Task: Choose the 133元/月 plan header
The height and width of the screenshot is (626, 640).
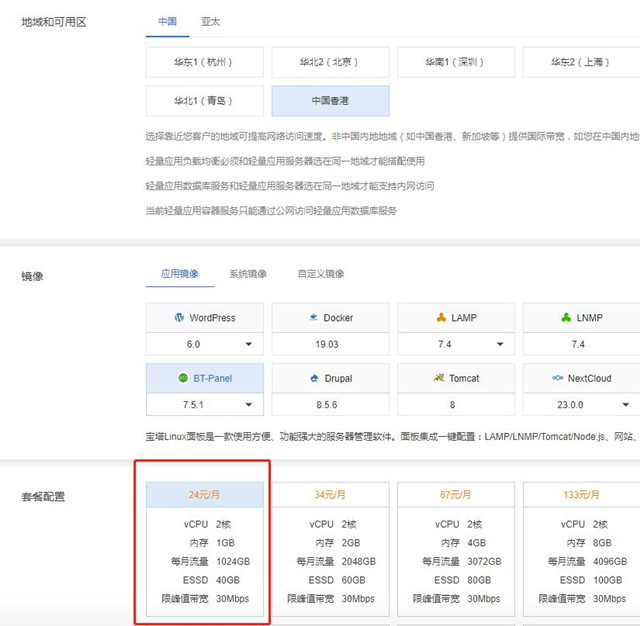Action: 581,495
